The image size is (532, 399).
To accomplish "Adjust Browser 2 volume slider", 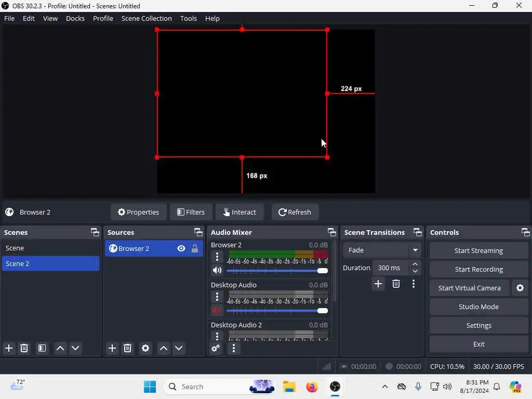I will (277, 271).
